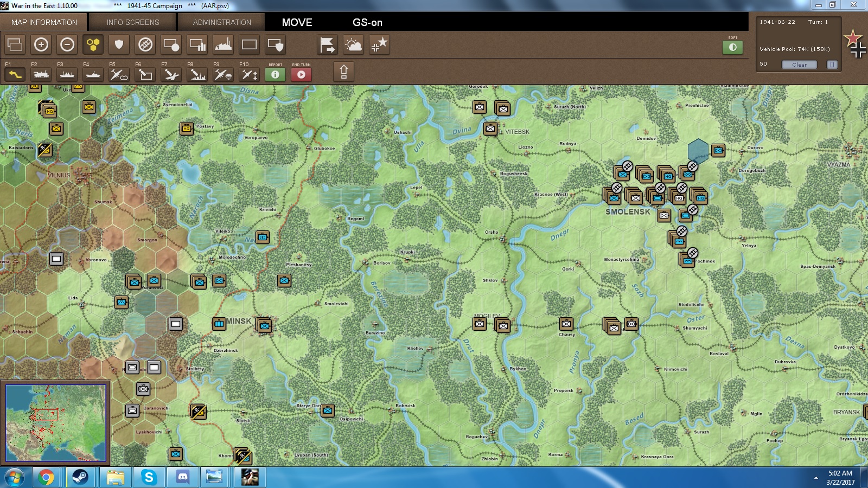
Task: Select the unit counter near Chausy
Action: (x=566, y=324)
